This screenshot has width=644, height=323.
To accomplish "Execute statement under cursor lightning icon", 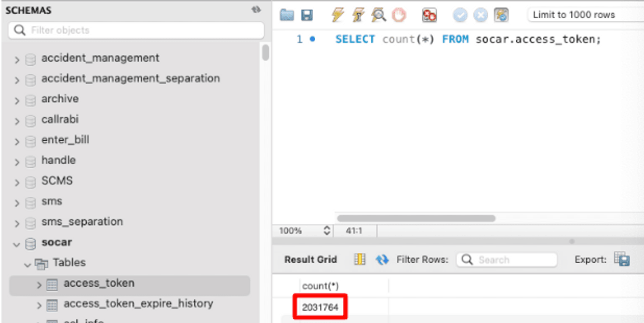I will [x=358, y=15].
